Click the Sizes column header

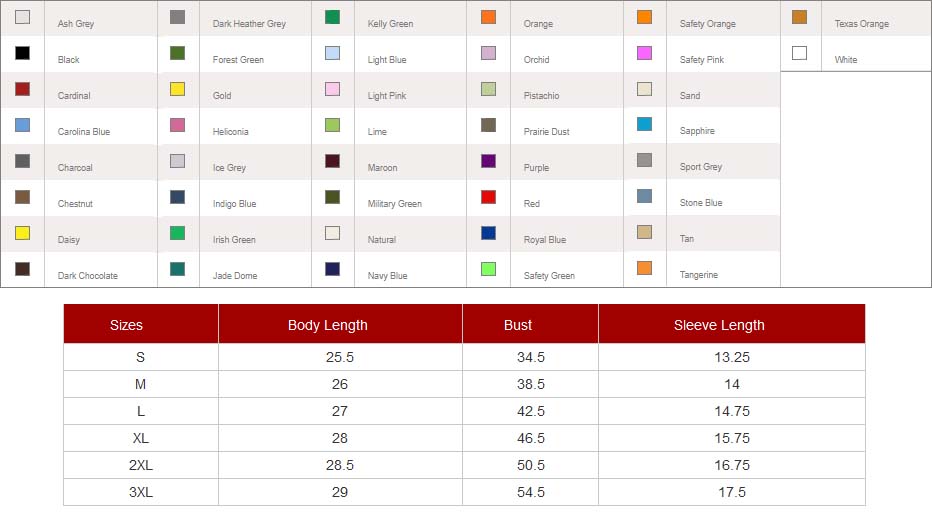(x=126, y=325)
